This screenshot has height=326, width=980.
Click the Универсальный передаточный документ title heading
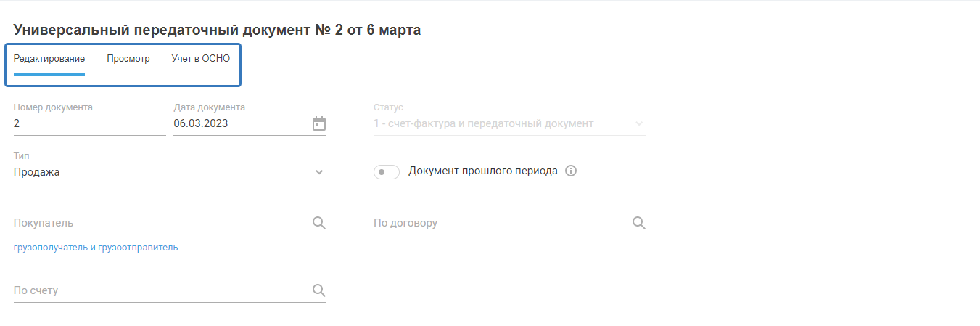click(217, 30)
